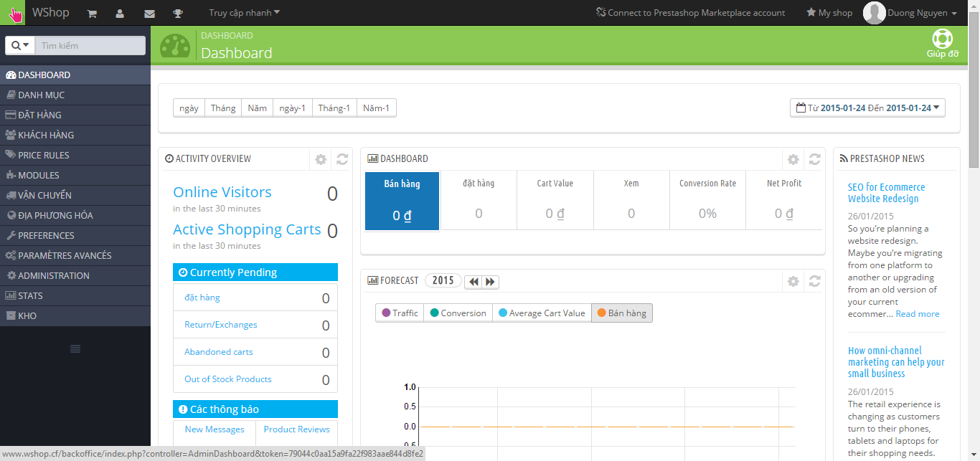Open Return/Exchanges link
980x461 pixels.
point(221,325)
